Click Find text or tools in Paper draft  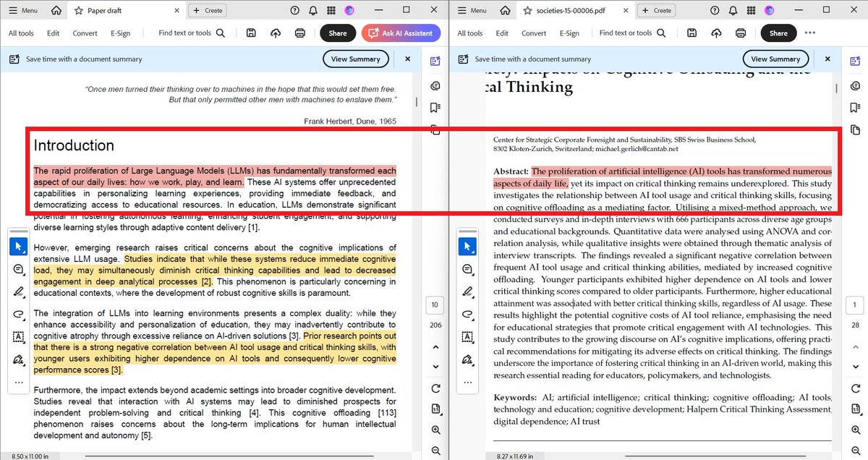[x=192, y=33]
